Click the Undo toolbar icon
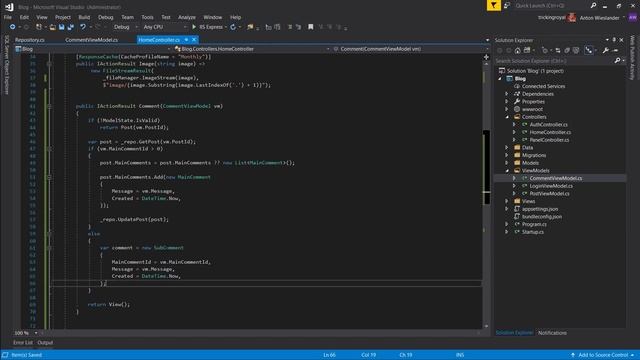This screenshot has height=360, width=640. pos(83,27)
